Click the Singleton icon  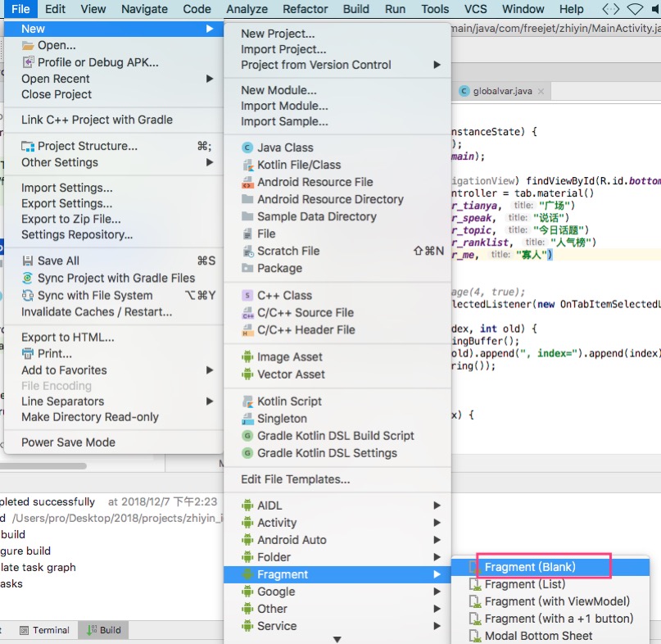pyautogui.click(x=247, y=419)
